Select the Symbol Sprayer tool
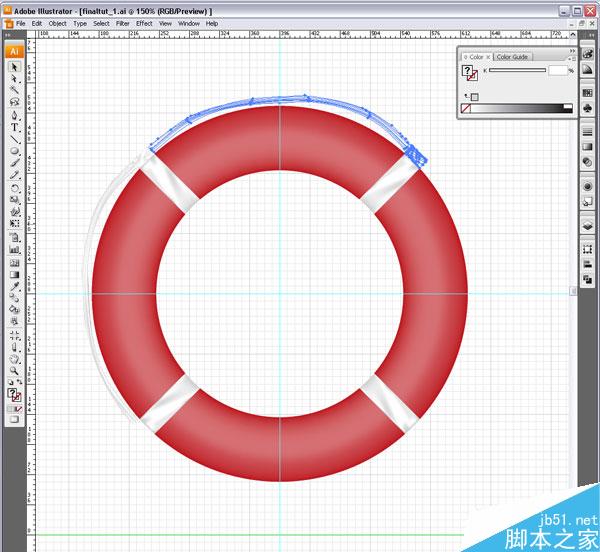Viewport: 600px width, 552px height. coord(14,238)
